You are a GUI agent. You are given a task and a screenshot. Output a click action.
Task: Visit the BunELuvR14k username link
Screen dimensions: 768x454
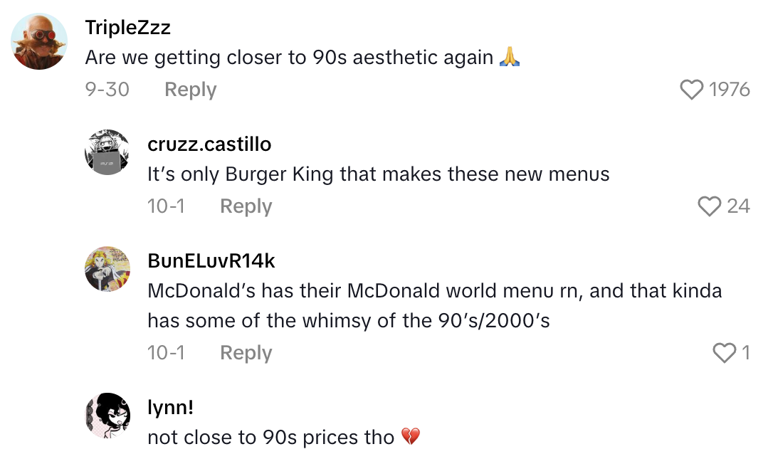[x=211, y=261]
